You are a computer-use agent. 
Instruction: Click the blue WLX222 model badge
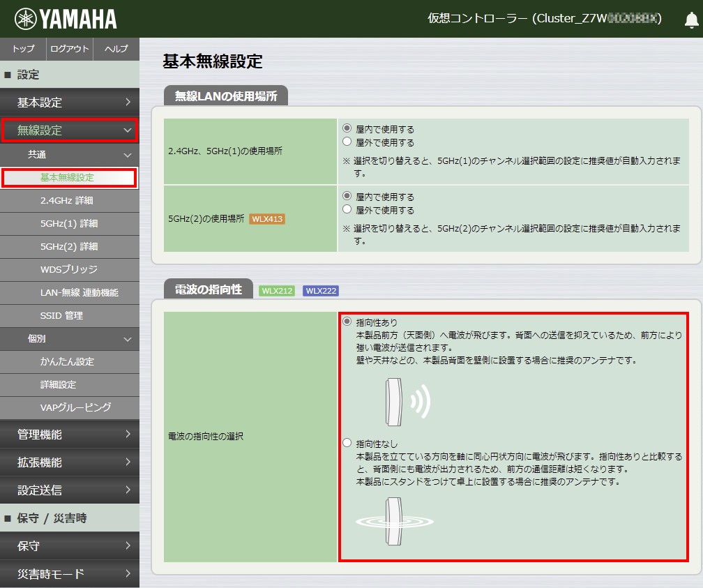click(321, 290)
